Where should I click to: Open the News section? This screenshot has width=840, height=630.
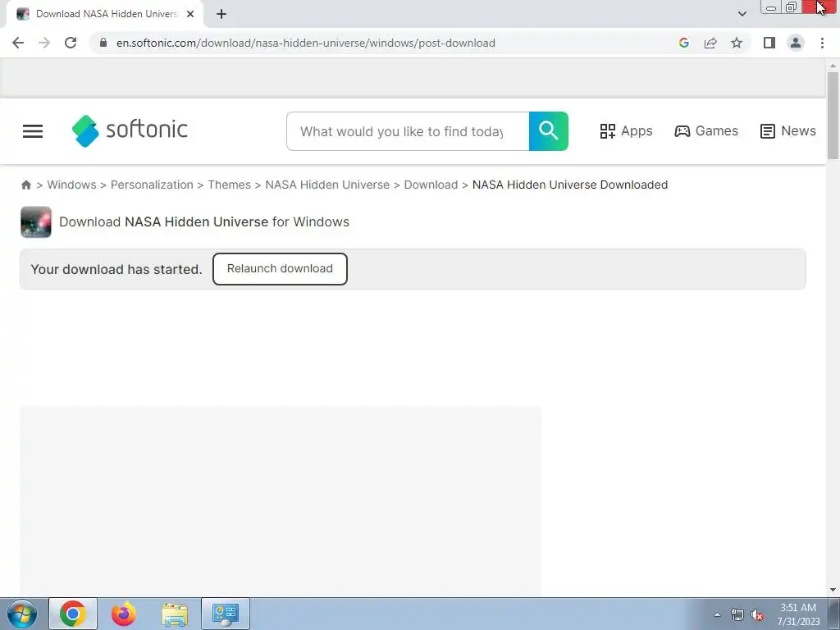click(x=788, y=131)
